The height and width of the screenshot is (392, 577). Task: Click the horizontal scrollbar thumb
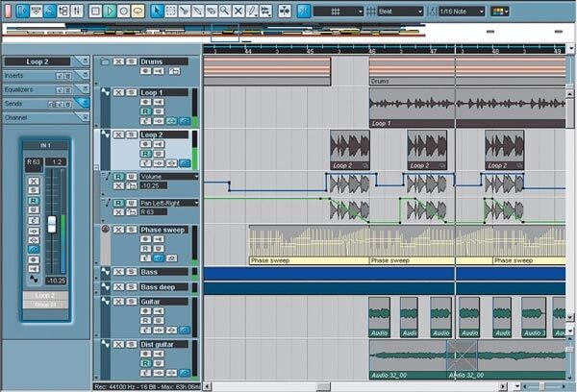tap(323, 386)
